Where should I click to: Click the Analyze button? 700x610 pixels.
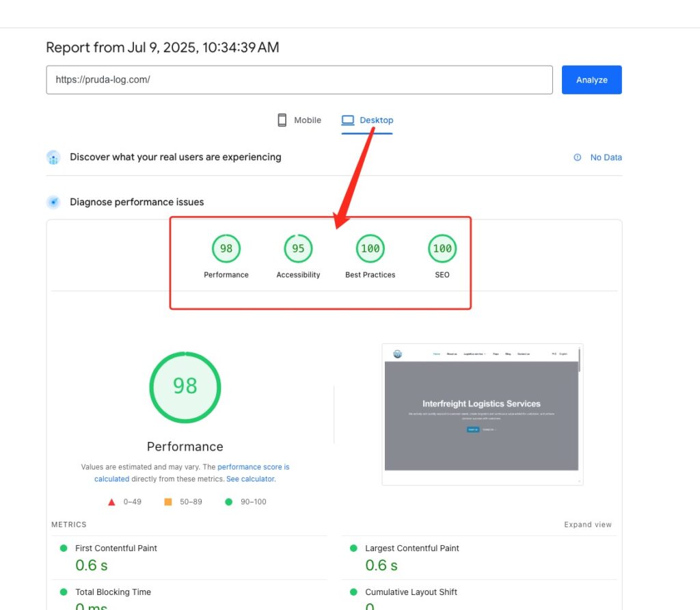pos(591,79)
